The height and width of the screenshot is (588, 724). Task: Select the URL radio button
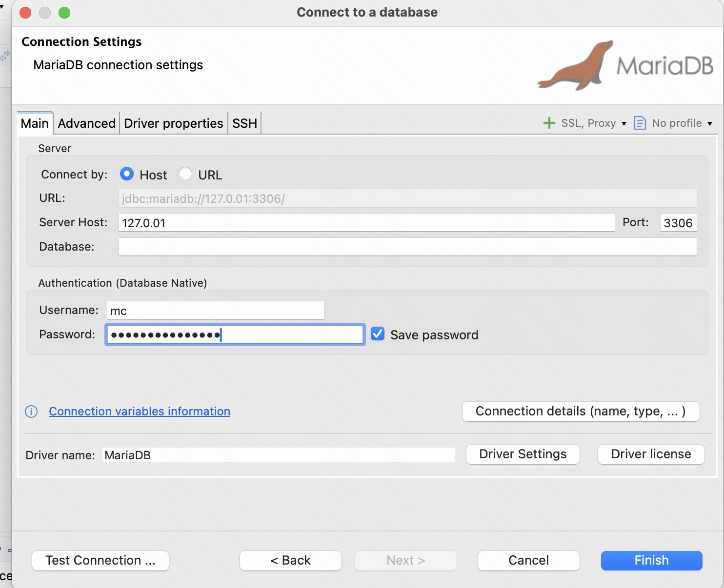click(x=185, y=174)
